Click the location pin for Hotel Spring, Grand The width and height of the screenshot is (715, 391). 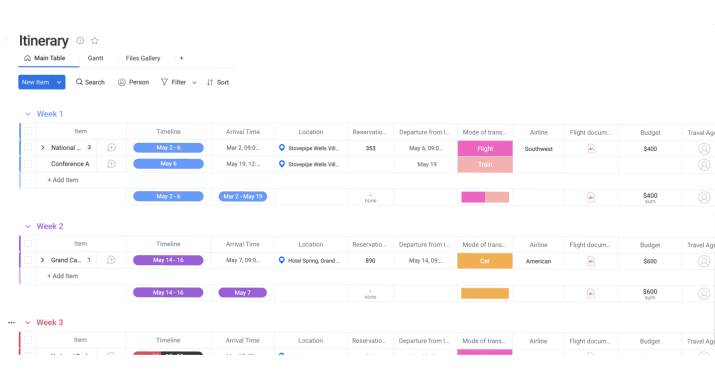click(282, 260)
